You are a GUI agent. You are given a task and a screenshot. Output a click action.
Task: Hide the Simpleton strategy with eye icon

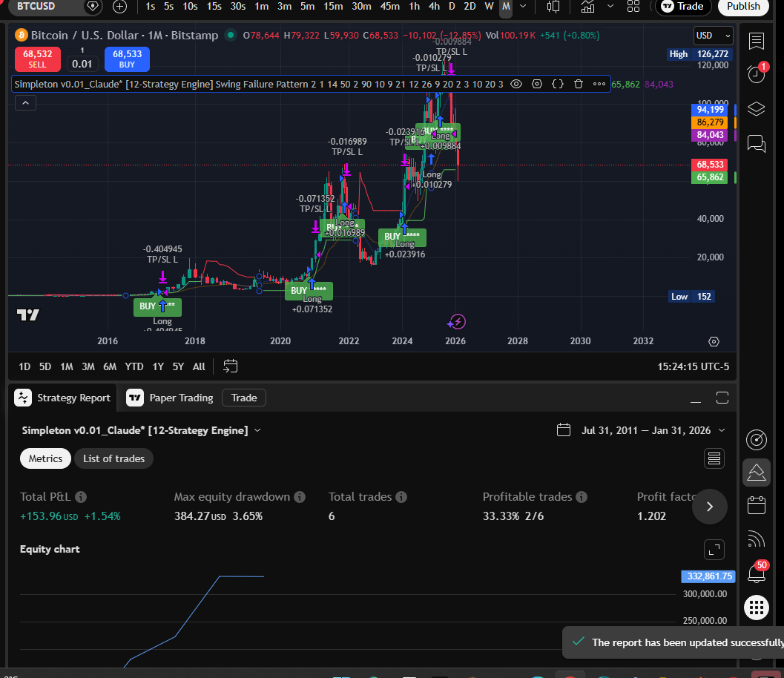pos(516,84)
